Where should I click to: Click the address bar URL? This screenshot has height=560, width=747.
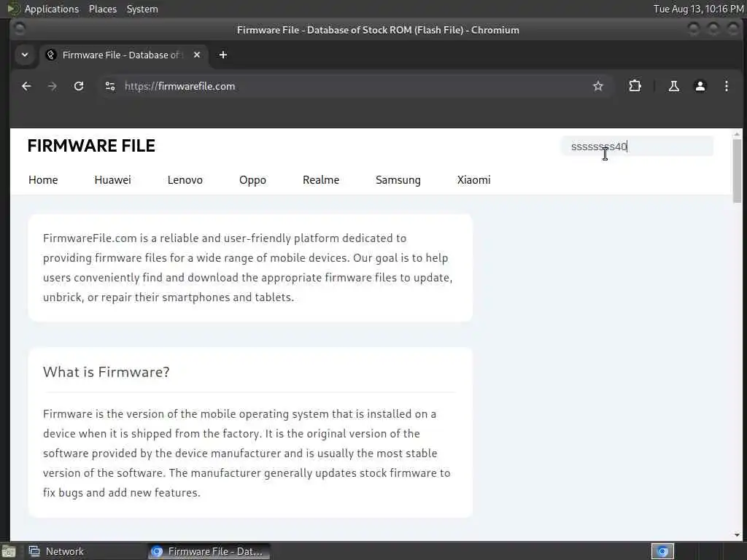(179, 86)
